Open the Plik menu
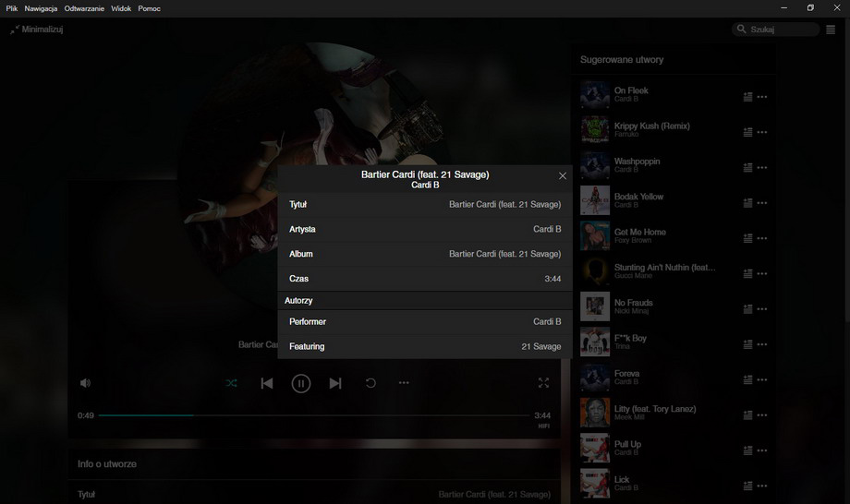850x504 pixels. tap(12, 8)
